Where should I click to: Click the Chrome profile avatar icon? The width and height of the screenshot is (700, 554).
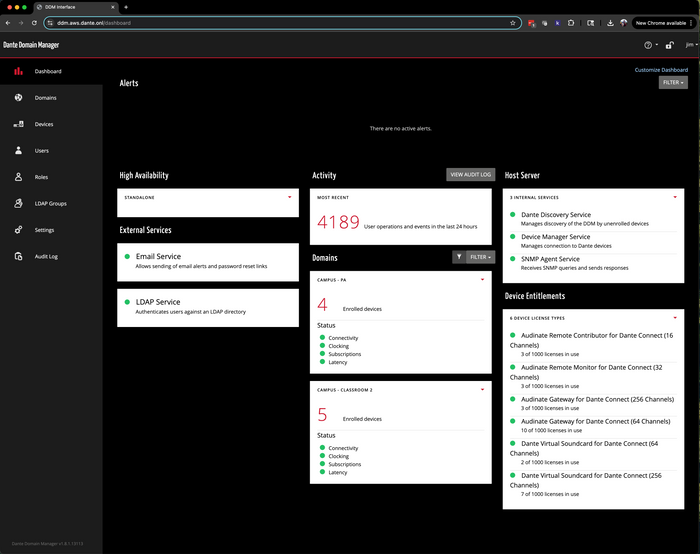pyautogui.click(x=624, y=23)
